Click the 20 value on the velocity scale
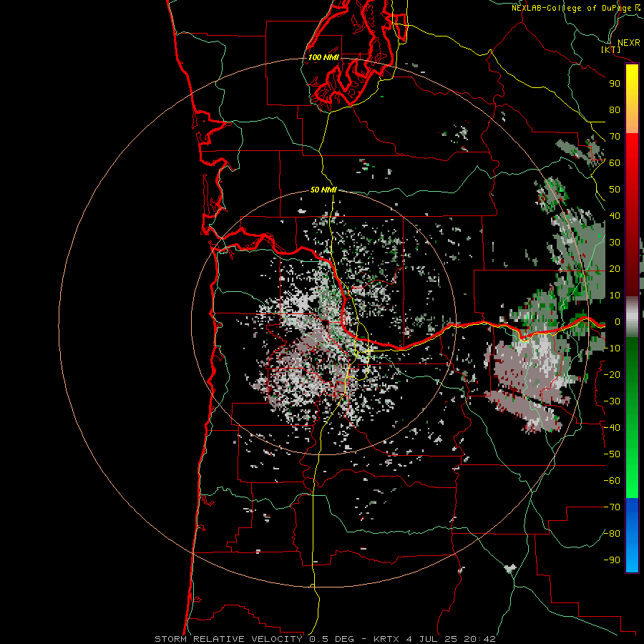644x644 pixels. 615,269
